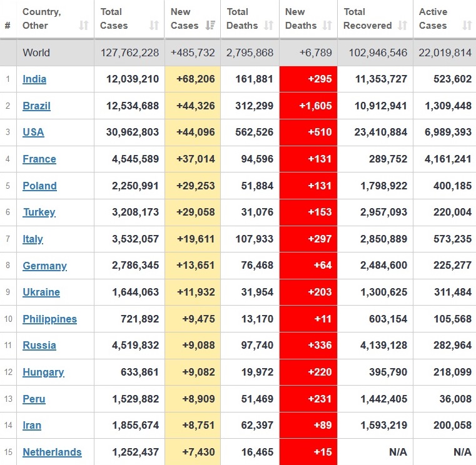Click the World total row label

36,52
